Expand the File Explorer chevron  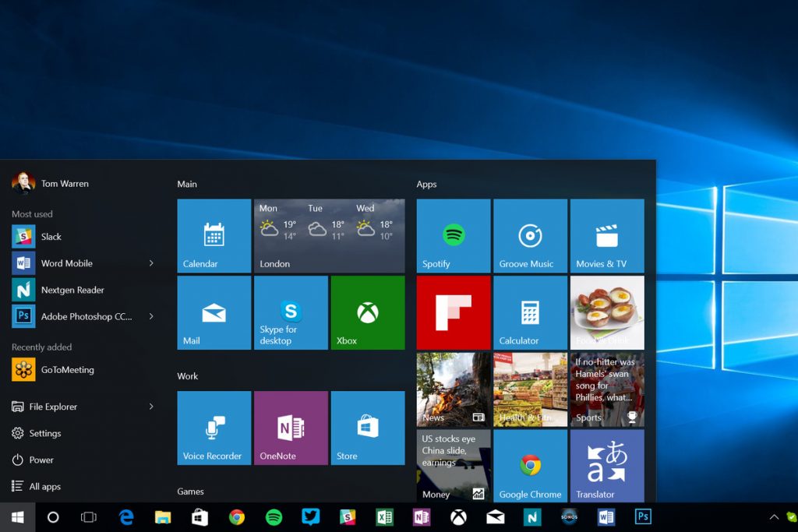pos(152,407)
